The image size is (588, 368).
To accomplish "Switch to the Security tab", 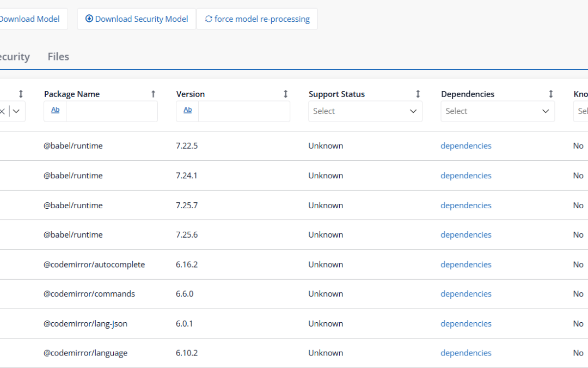I will [x=14, y=57].
